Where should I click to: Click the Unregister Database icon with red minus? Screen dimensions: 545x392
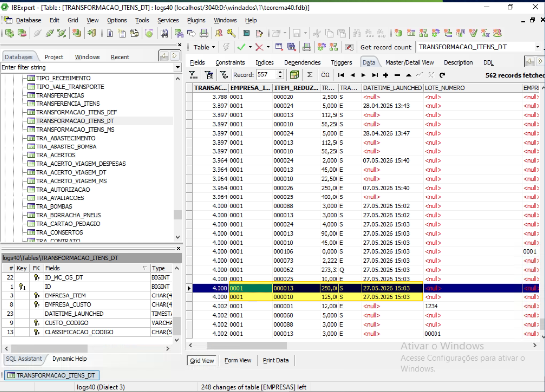click(22, 33)
